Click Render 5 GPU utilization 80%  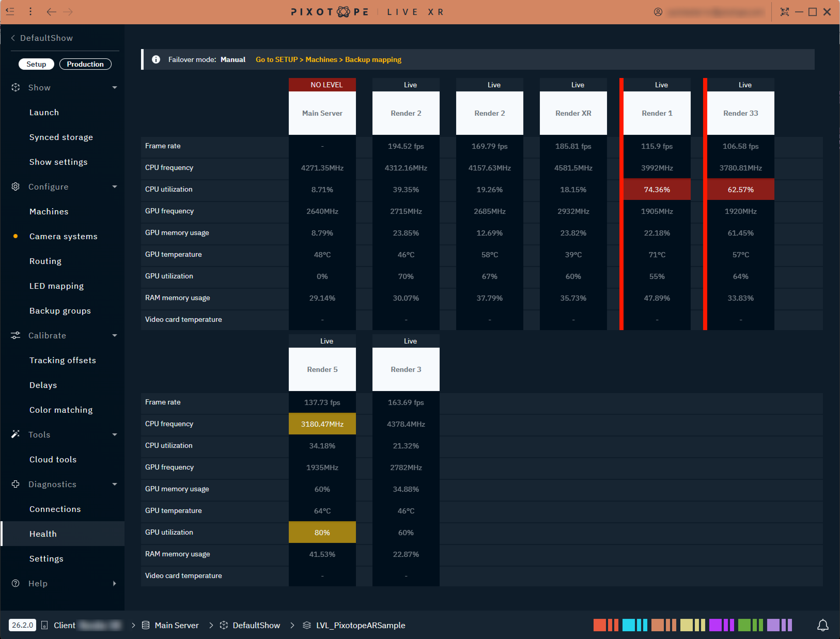tap(322, 533)
